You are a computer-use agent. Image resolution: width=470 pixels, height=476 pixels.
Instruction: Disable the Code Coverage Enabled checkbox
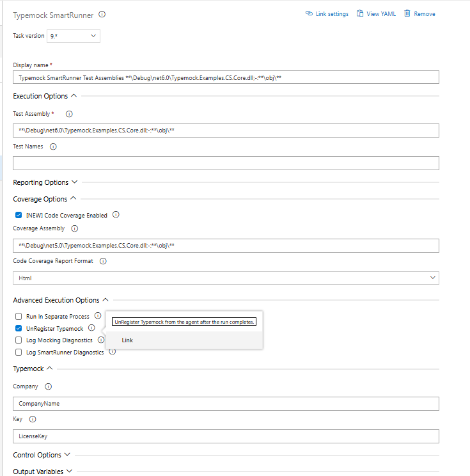(19, 216)
